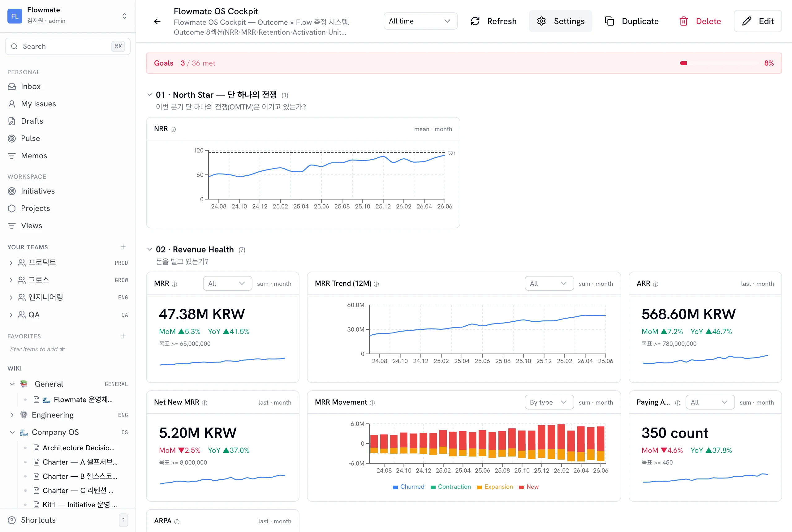Image resolution: width=792 pixels, height=532 pixels.
Task: Collapse the 01 North Star section
Action: coord(150,95)
